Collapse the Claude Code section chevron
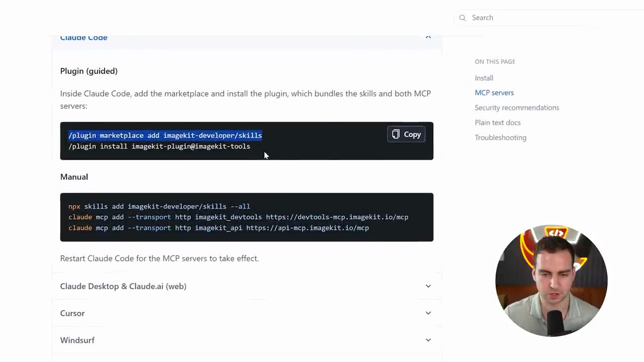The width and height of the screenshot is (644, 362). pos(428,37)
